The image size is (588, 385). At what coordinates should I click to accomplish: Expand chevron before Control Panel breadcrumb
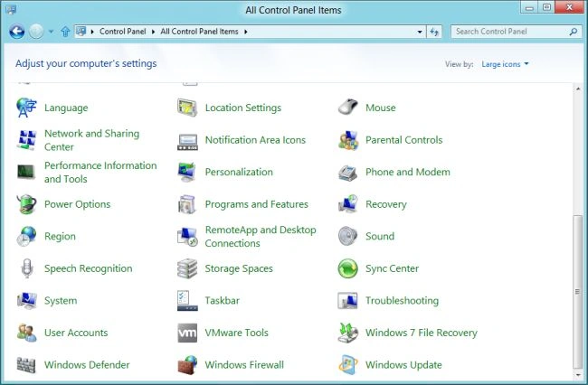(92, 32)
